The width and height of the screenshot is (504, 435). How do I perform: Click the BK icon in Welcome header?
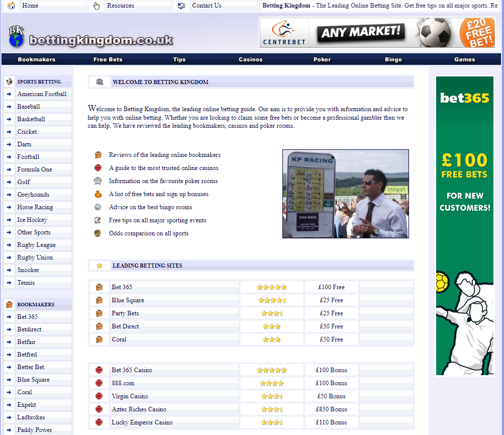[x=99, y=82]
